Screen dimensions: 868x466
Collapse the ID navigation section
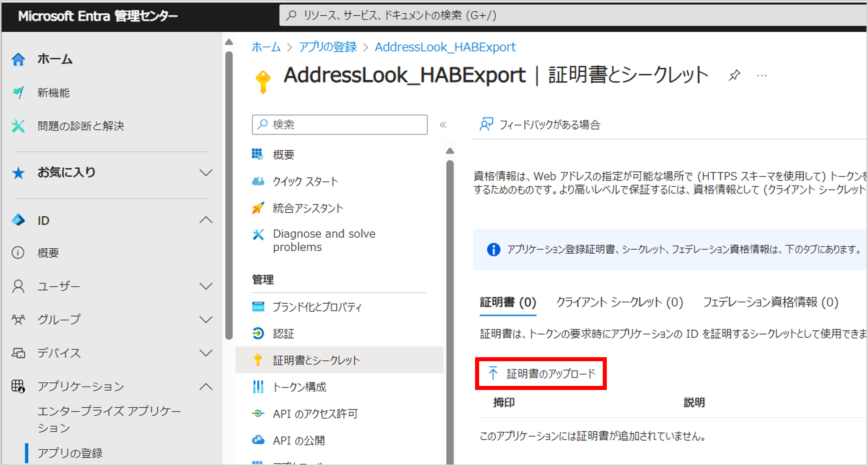pos(207,220)
